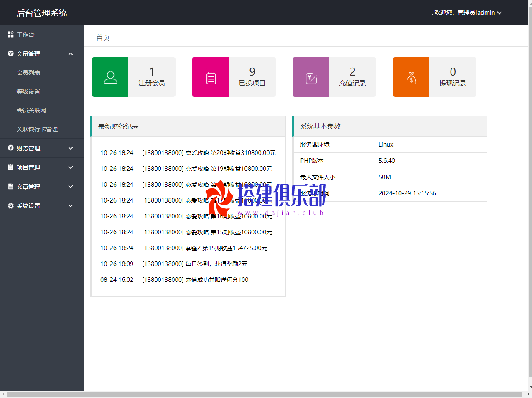This screenshot has width=532, height=398.
Task: Click the orange 提现记录 money bag icon
Action: 411,77
